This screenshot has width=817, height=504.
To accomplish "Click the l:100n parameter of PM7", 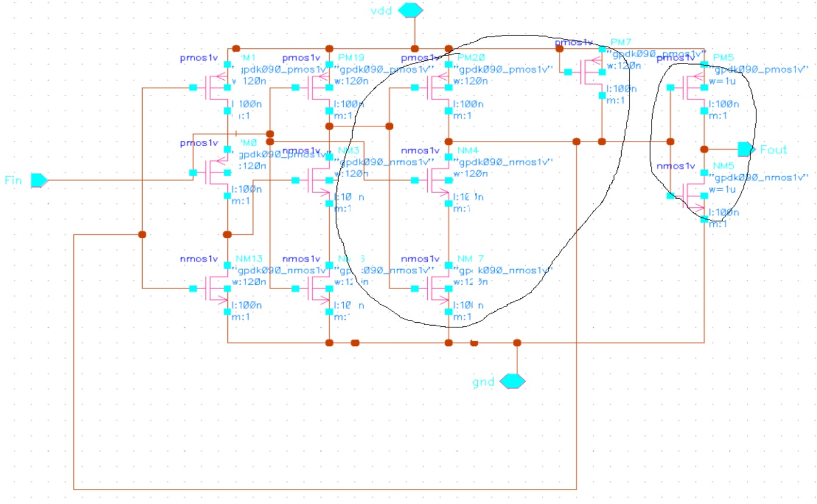I will (x=621, y=89).
